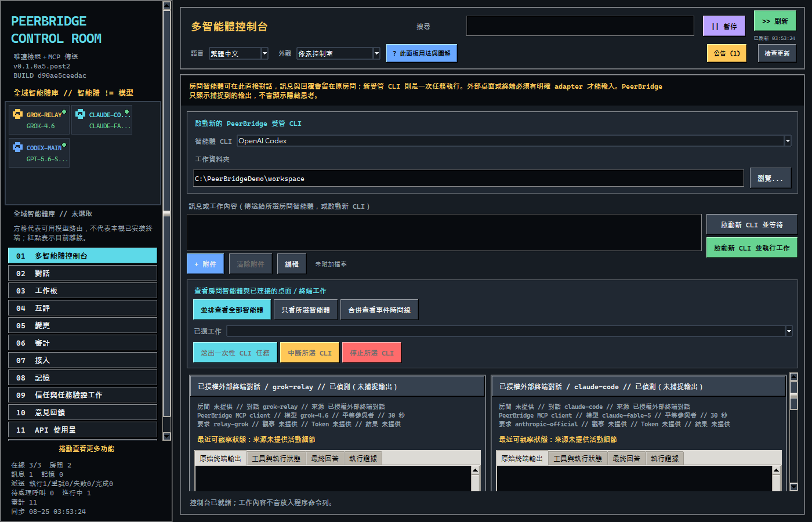Select 工具與執行狀態 tab in grok-relay panel
This screenshot has width=812, height=522.
pyautogui.click(x=276, y=458)
